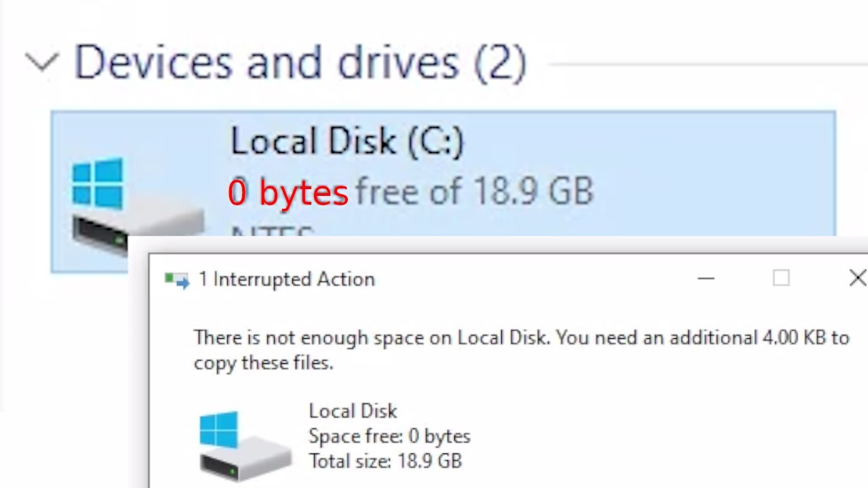Click the Windows logo on the C: drive icon
Screen dimensions: 868x488
point(98,183)
